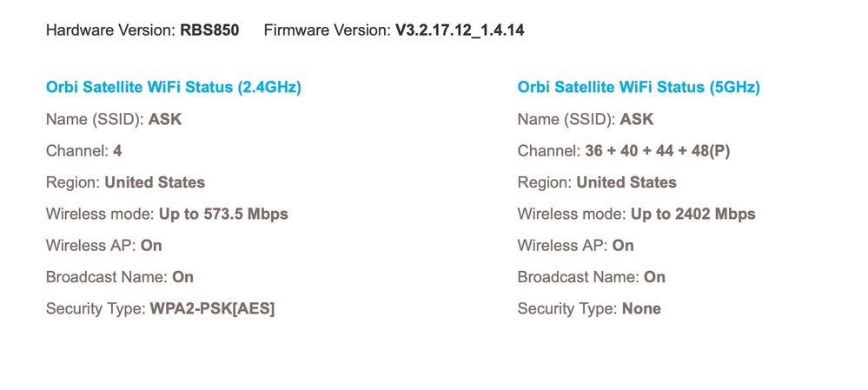Screen dimensions: 868x390
Task: Click the RBS850 hardware version text
Action: (x=209, y=30)
